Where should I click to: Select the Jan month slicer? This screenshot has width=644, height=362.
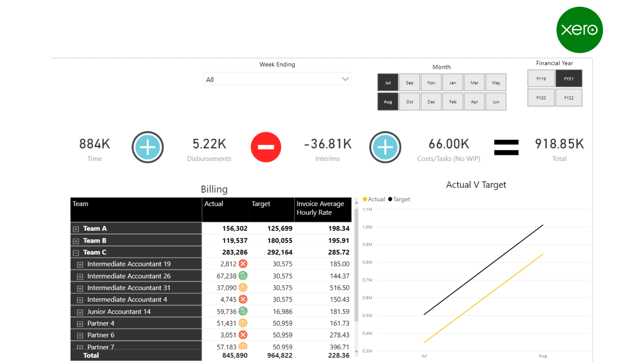click(453, 83)
